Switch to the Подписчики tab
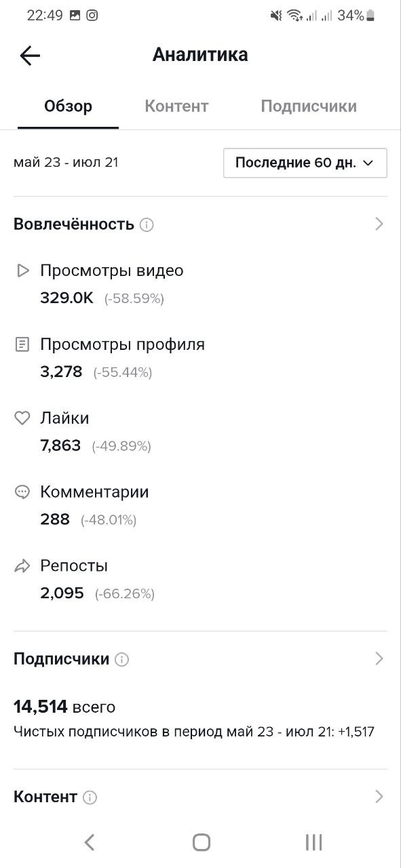401x868 pixels. [x=309, y=106]
